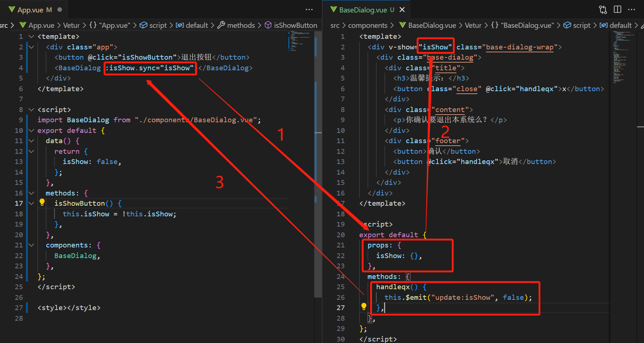
Task: Click 'this.isShow = !this.isShow;' line
Action: point(119,214)
